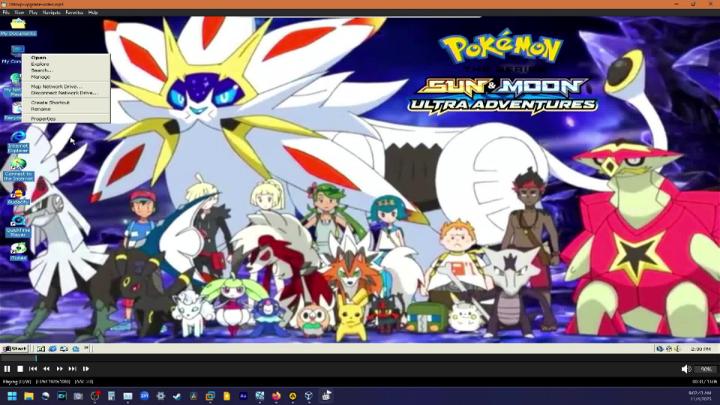Fast forward the video
This screenshot has width=720, height=405.
tap(59, 369)
